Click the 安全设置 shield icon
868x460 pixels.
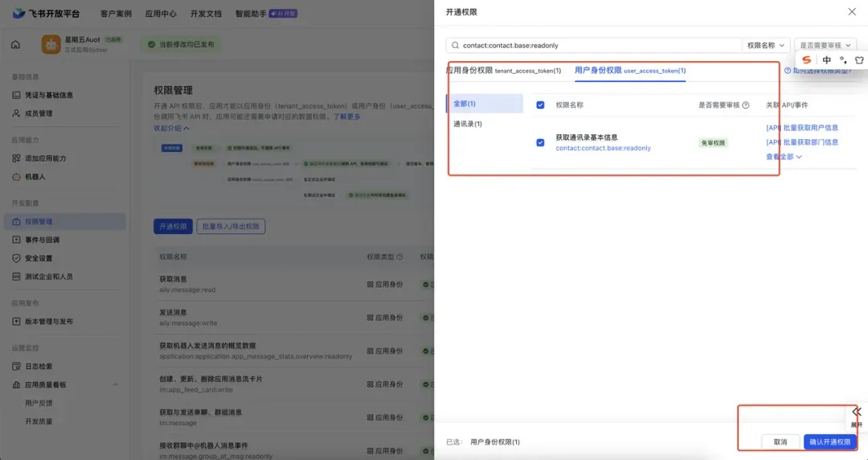click(16, 258)
